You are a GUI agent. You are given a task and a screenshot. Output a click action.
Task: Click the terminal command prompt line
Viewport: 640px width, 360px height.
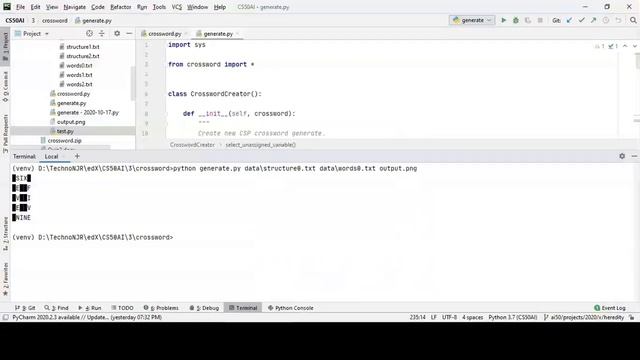(x=93, y=238)
